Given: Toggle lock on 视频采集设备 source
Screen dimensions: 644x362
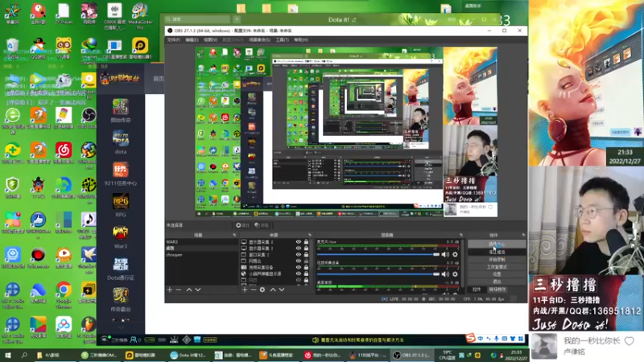Looking at the screenshot, I should coord(306,267).
